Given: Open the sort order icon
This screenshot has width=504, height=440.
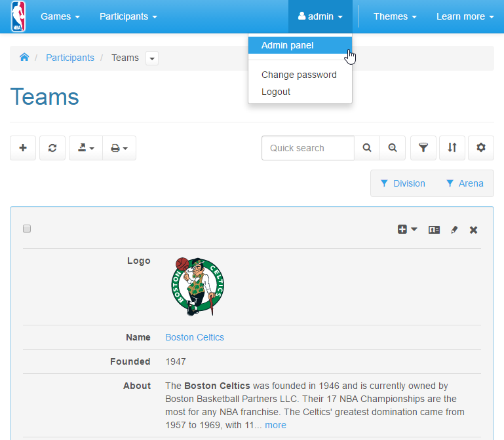Looking at the screenshot, I should 452,148.
